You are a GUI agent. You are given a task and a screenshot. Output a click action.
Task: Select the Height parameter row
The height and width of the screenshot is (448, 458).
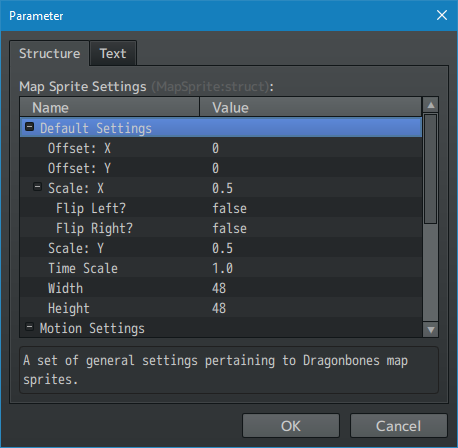tap(221, 308)
